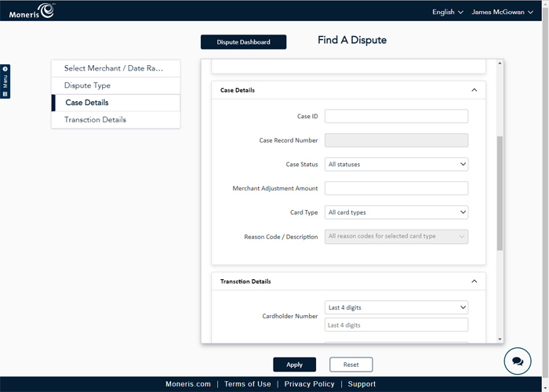The height and width of the screenshot is (392, 549).
Task: Select Select Merchant / Date Range item
Action: point(115,68)
